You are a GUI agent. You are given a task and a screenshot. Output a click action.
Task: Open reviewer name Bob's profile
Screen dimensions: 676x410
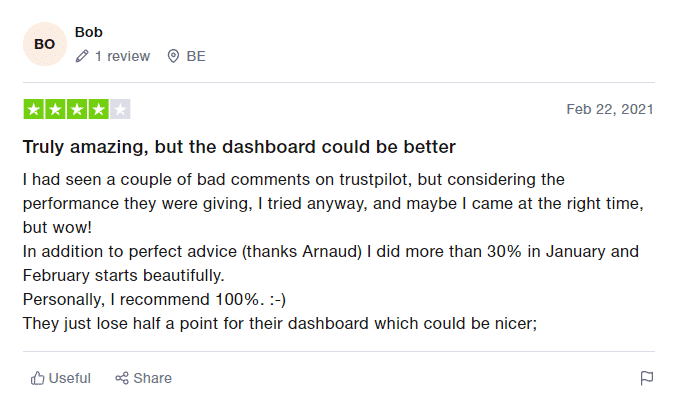pyautogui.click(x=88, y=32)
